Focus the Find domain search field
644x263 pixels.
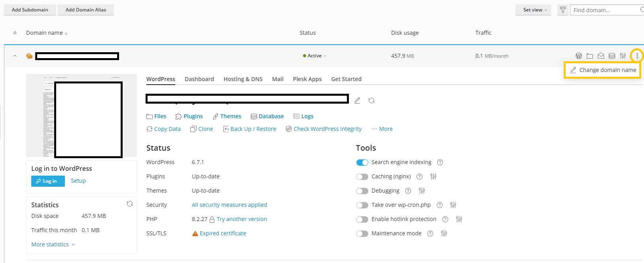(606, 10)
